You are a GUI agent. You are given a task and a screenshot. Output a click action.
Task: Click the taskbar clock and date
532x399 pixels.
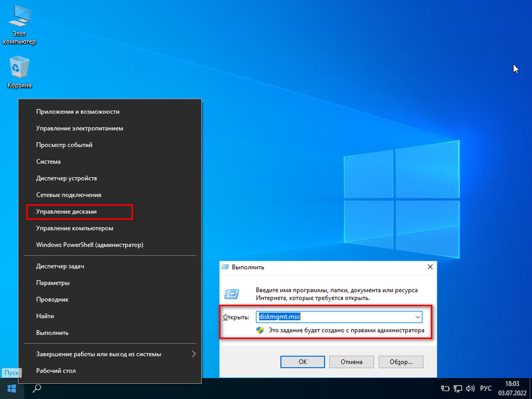(511, 388)
